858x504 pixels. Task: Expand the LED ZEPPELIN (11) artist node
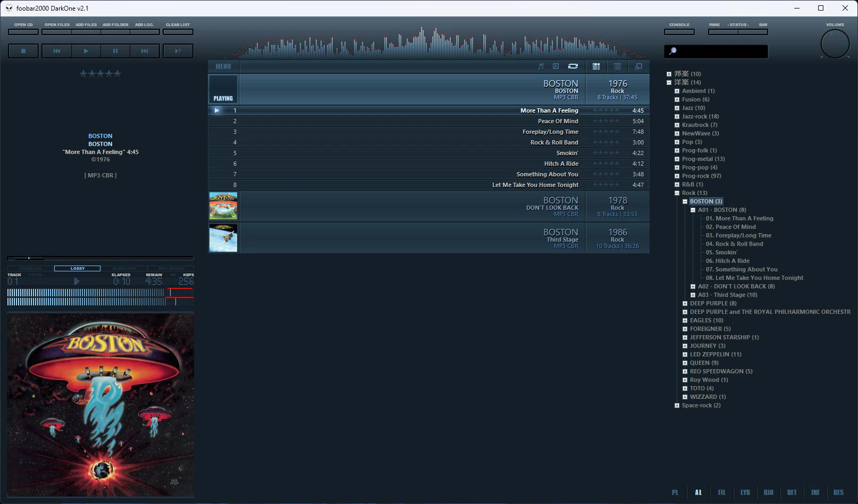coord(685,354)
